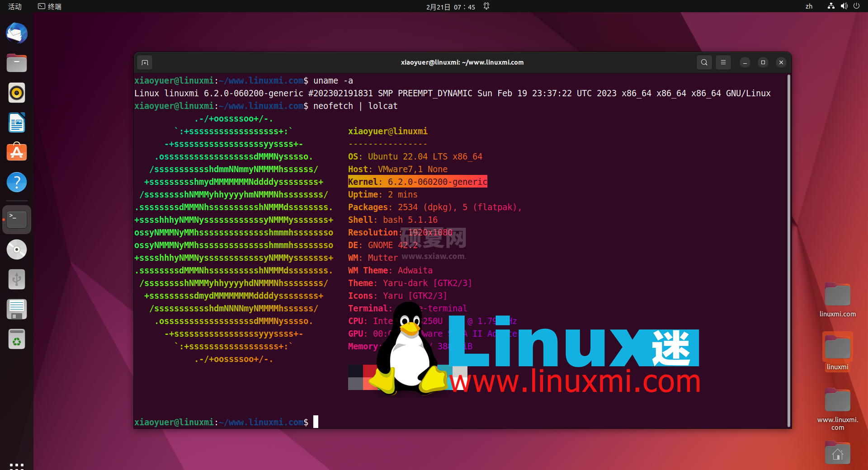The width and height of the screenshot is (868, 470).
Task: Click the terminal search button
Action: tap(704, 62)
